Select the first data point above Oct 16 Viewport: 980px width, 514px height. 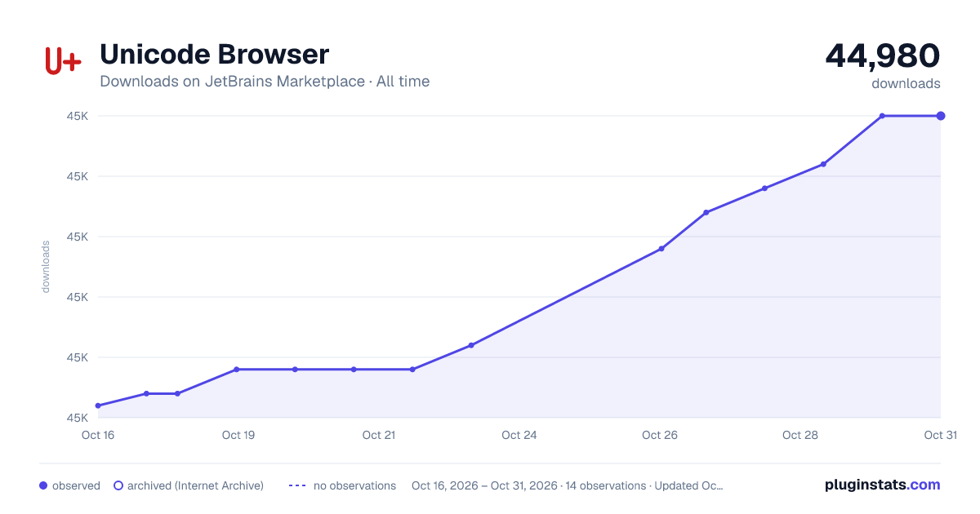click(x=98, y=405)
